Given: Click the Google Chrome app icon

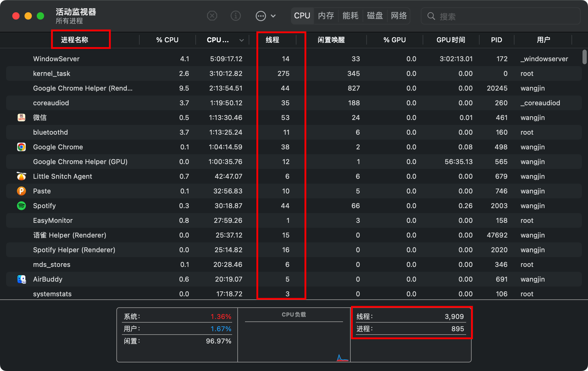Looking at the screenshot, I should point(21,147).
